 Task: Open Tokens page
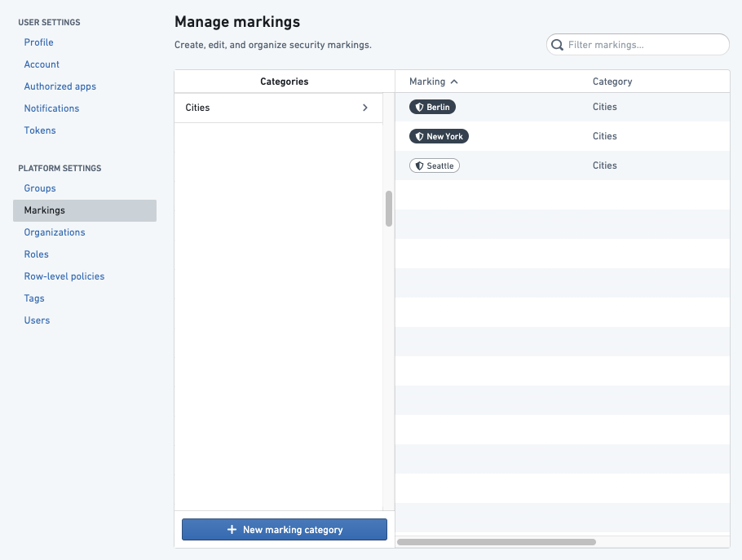pos(40,130)
